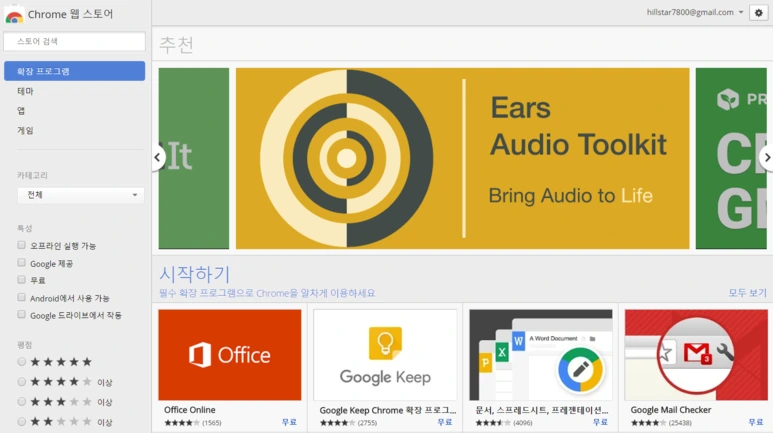773x433 pixels.
Task: Select the 테마 sidebar category
Action: click(x=25, y=91)
